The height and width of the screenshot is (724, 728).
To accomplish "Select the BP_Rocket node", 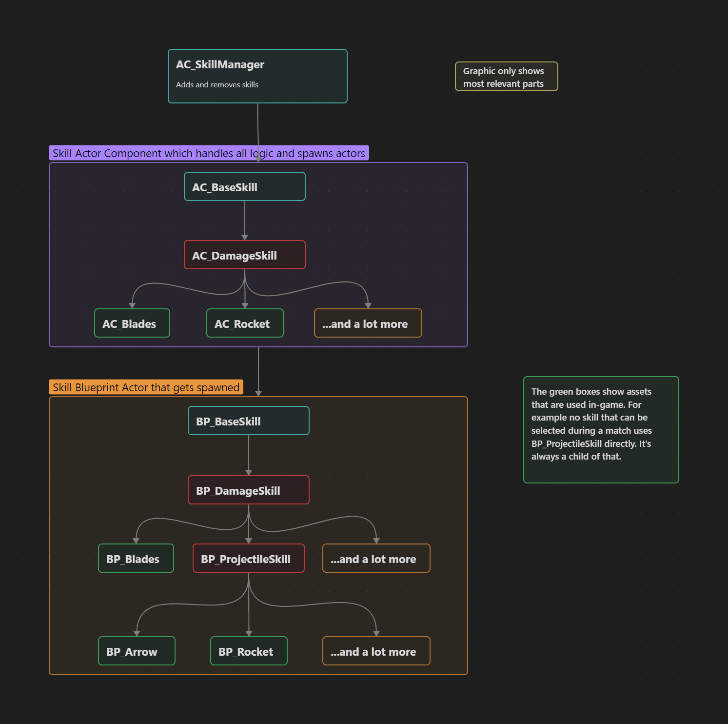I will click(248, 651).
